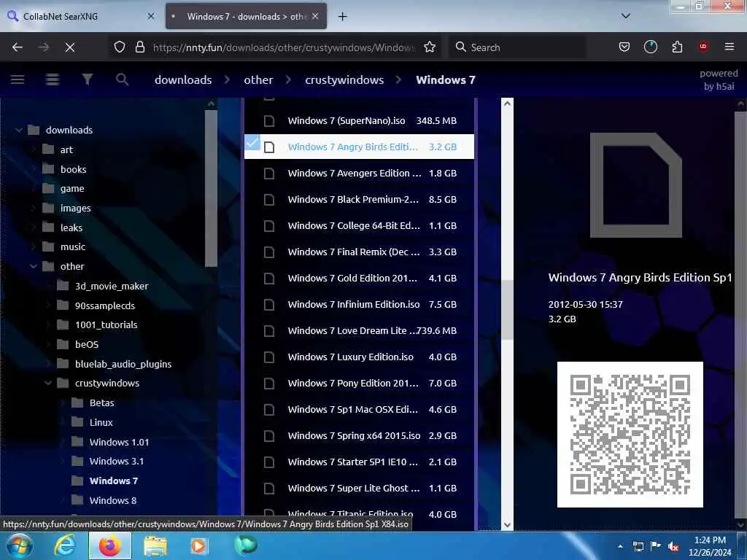747x560 pixels.
Task: Click the file list scrollbar down arrow
Action: [x=508, y=524]
